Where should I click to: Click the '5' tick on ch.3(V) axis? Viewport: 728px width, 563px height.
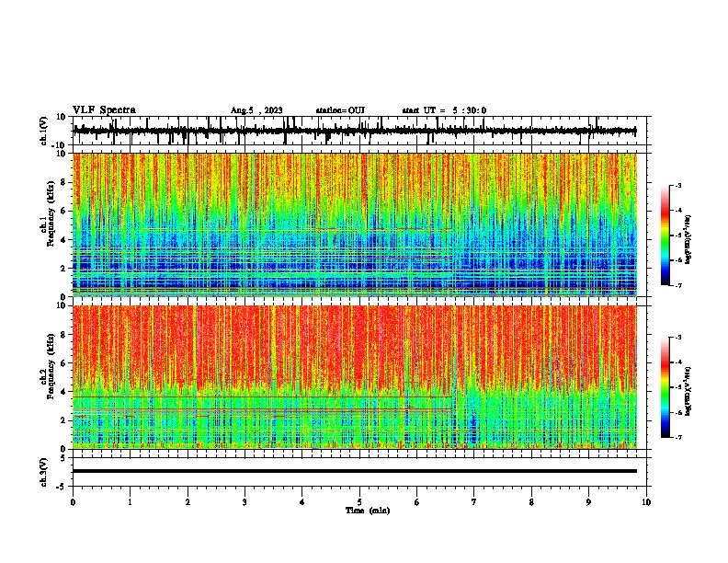pos(63,457)
